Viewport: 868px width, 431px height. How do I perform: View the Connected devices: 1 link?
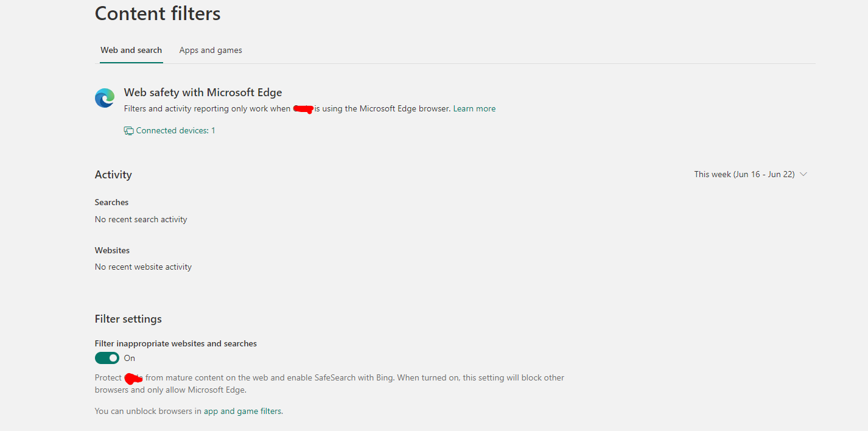(x=170, y=131)
